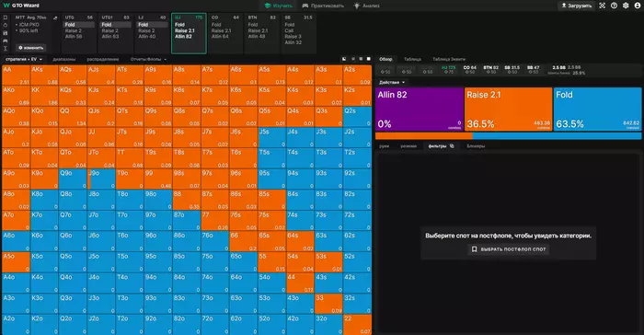Switch to the Таблица Эквити tab
Screen dimensions: 644x335
(x=449, y=59)
